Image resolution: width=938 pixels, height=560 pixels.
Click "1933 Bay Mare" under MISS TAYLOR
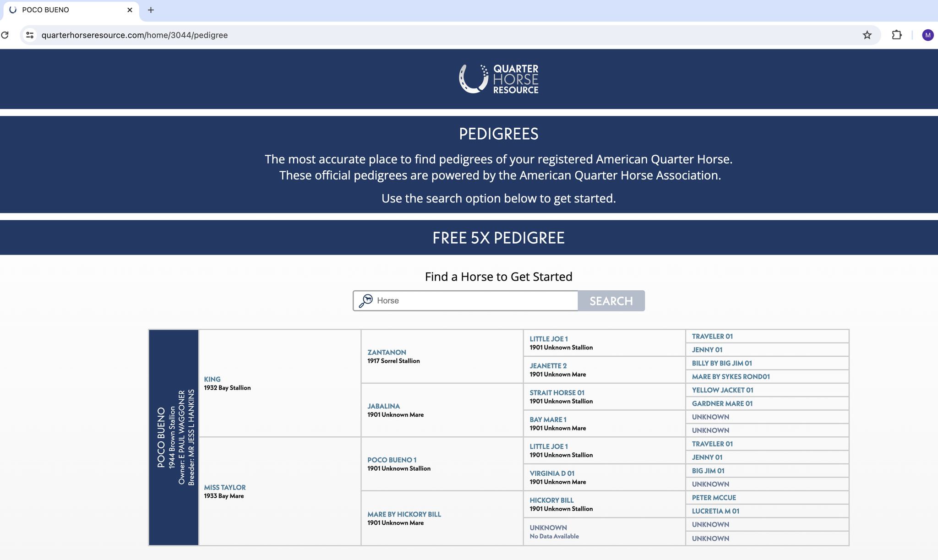[x=224, y=496]
